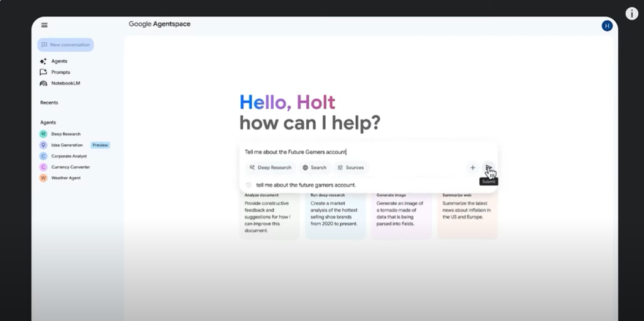644x321 pixels.
Task: Click the history clock icon beside suggestion
Action: 248,185
